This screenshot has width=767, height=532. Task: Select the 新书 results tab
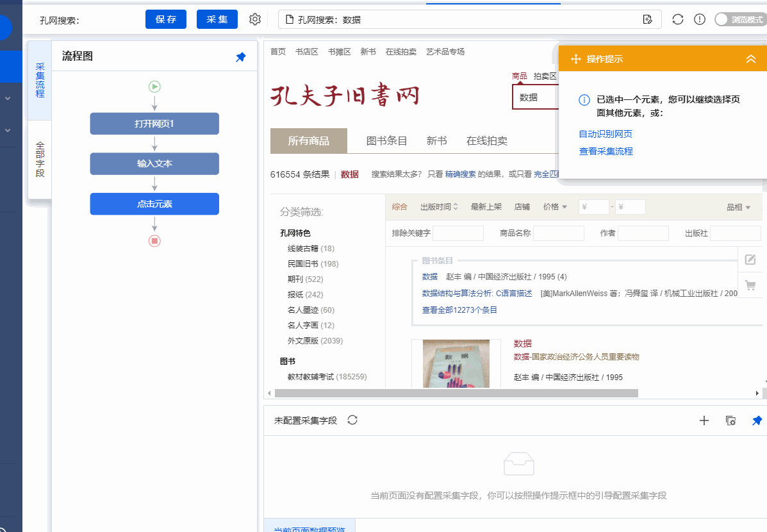[x=436, y=141]
